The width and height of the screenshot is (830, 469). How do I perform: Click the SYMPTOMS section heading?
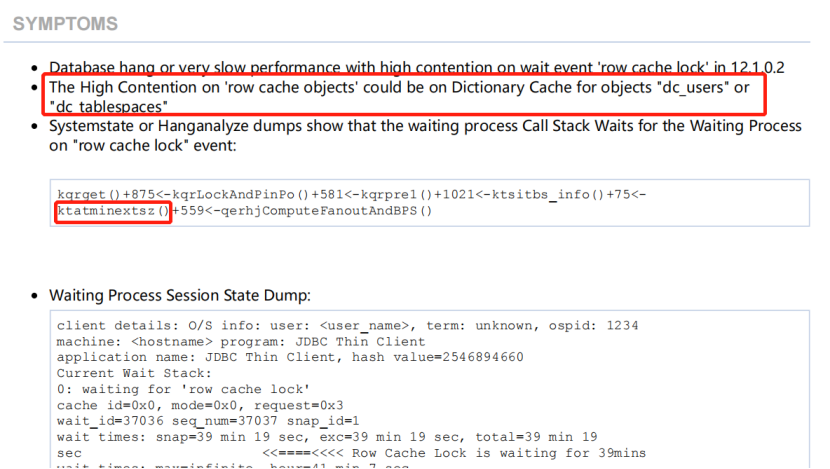(x=65, y=23)
